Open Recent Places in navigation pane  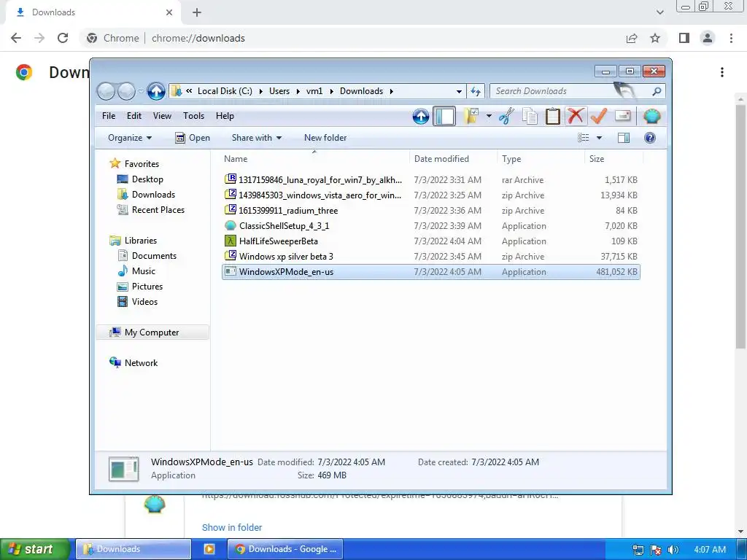[150, 209]
